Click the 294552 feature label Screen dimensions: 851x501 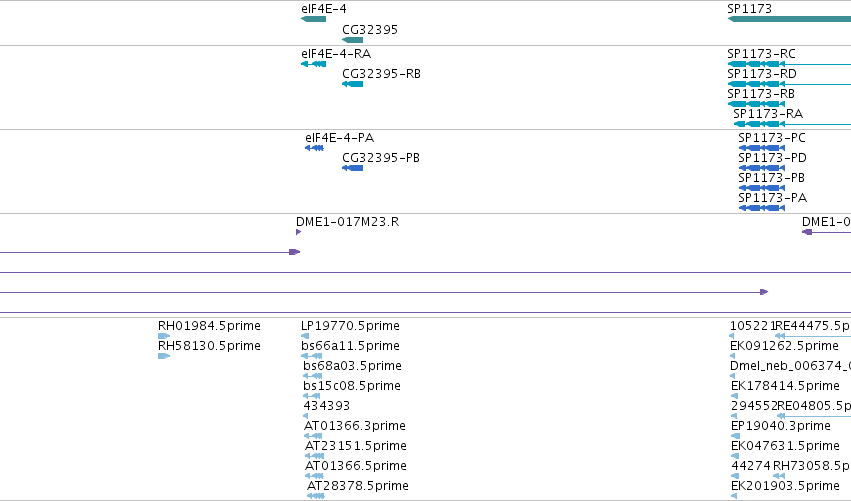(754, 406)
